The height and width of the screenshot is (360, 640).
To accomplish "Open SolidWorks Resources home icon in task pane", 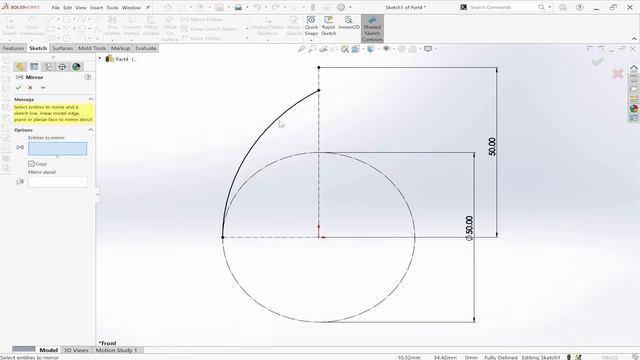I will point(633,69).
